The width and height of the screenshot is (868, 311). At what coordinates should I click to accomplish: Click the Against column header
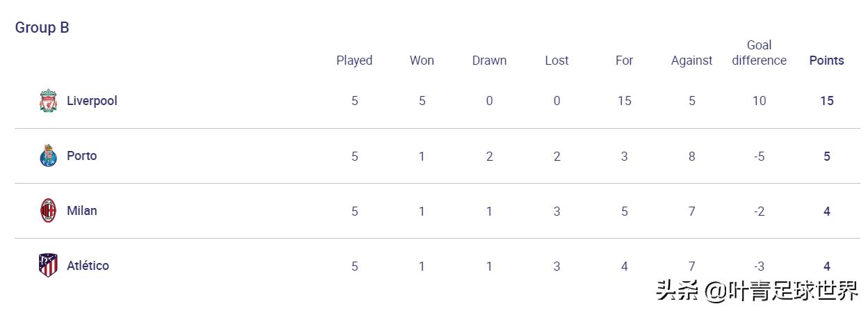point(691,61)
